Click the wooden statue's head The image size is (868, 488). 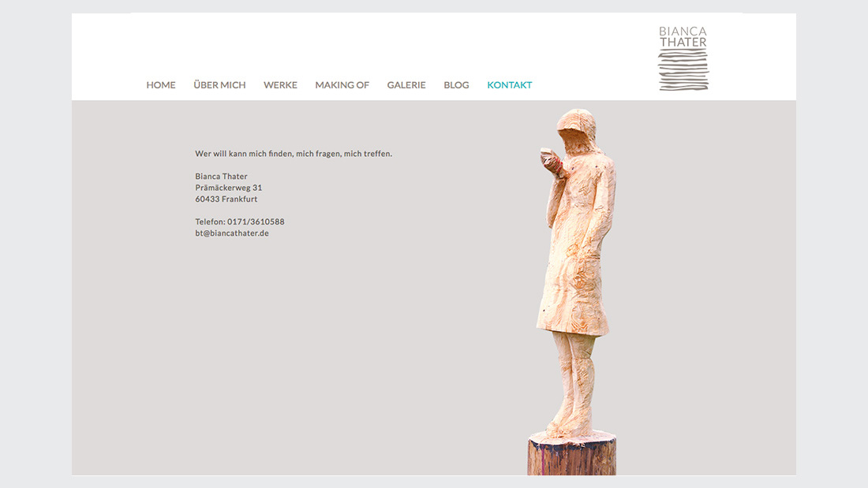(577, 129)
